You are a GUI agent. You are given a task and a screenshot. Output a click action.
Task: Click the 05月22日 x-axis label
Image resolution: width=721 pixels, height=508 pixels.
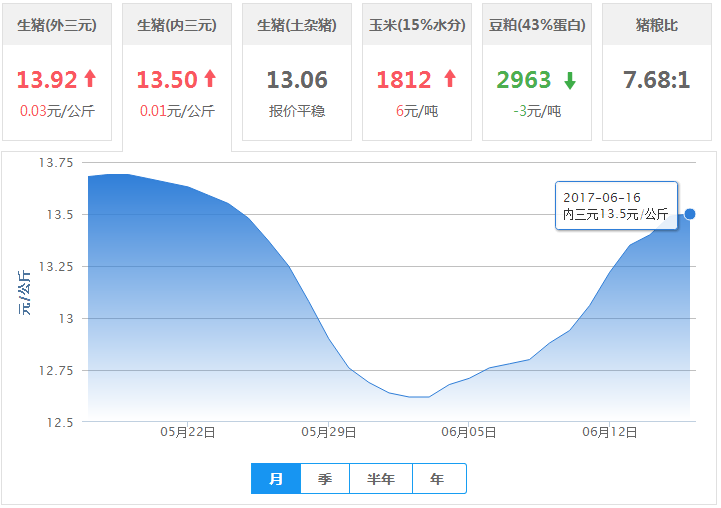click(x=188, y=431)
